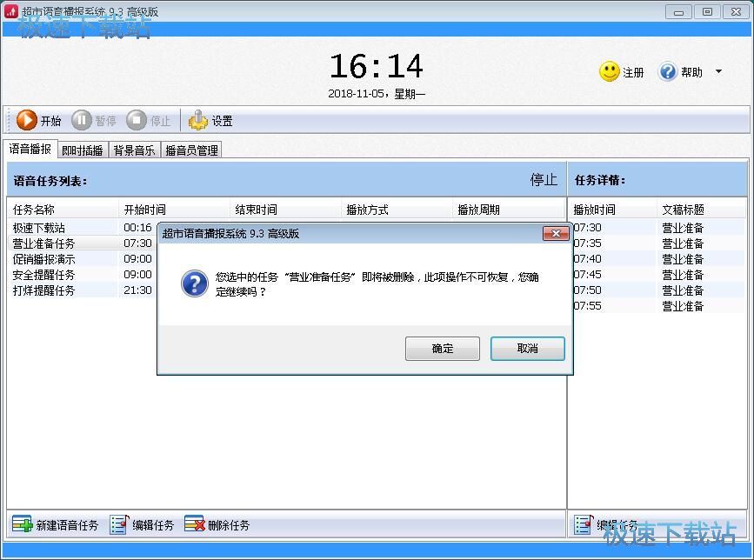The width and height of the screenshot is (754, 560).
Task: Click the 开始时间 column header
Action: pyautogui.click(x=174, y=210)
